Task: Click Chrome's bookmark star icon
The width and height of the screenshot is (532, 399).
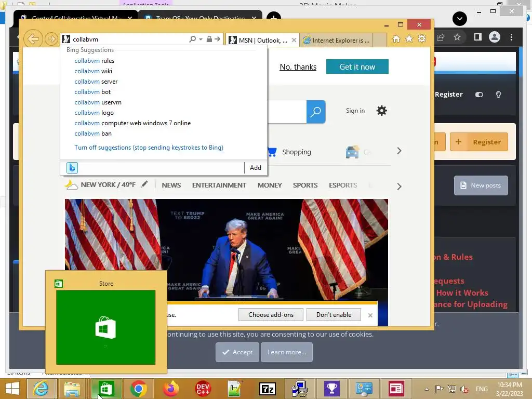Action: [457, 37]
